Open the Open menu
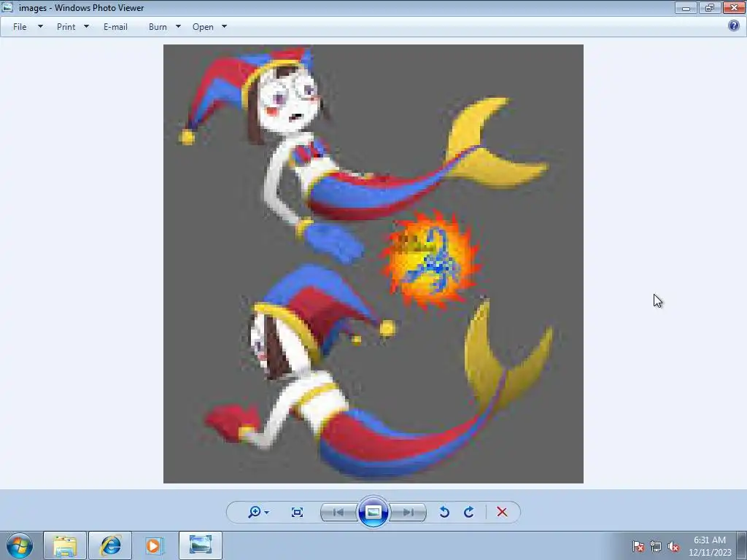Screen dimensions: 747x560 tap(203, 27)
